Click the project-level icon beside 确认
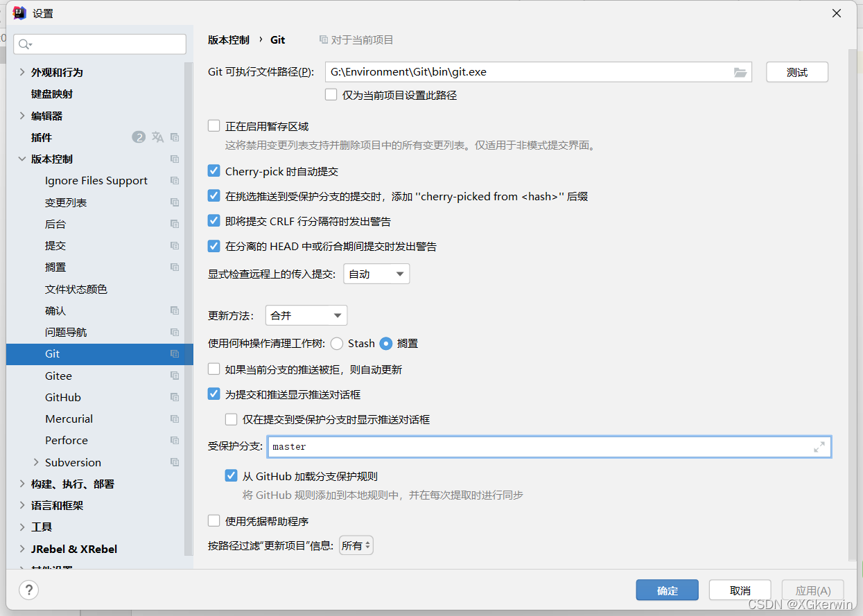The image size is (863, 616). pyautogui.click(x=175, y=310)
